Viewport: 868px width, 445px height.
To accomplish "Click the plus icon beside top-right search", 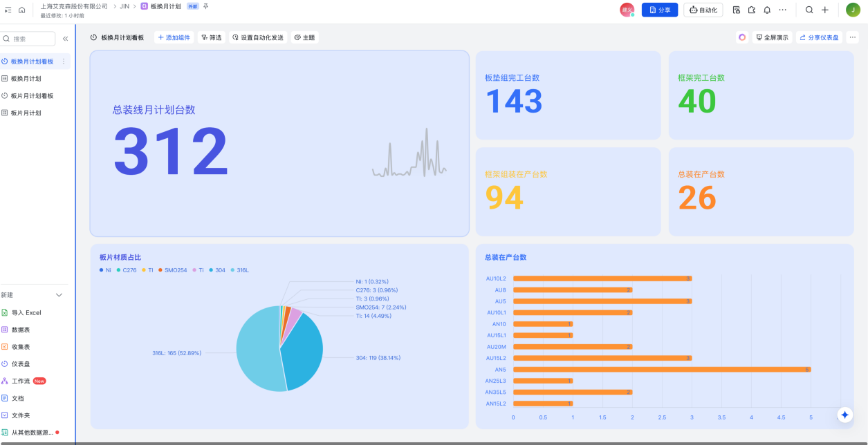I will pyautogui.click(x=825, y=10).
